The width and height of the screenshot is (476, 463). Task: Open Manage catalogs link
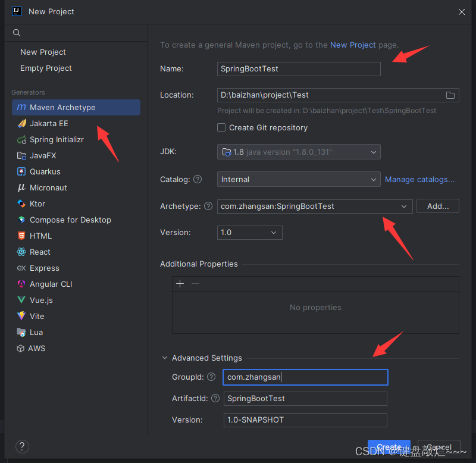click(420, 180)
